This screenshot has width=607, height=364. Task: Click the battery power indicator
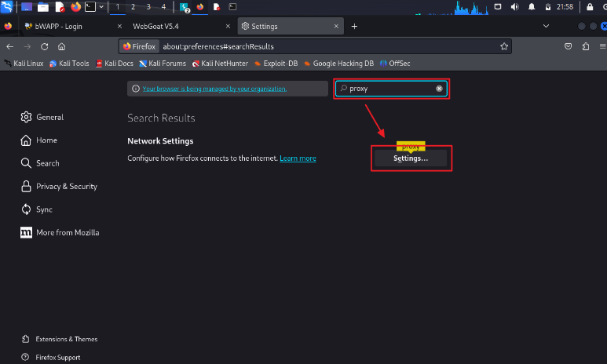(548, 7)
